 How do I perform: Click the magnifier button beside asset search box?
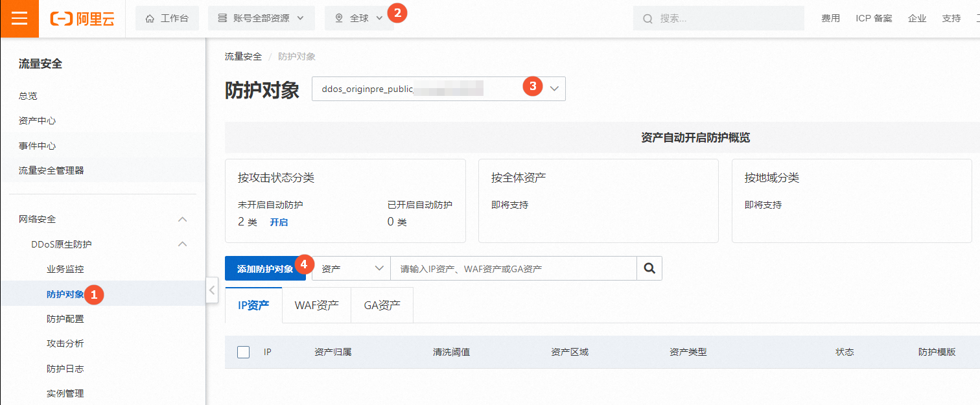[x=649, y=268]
